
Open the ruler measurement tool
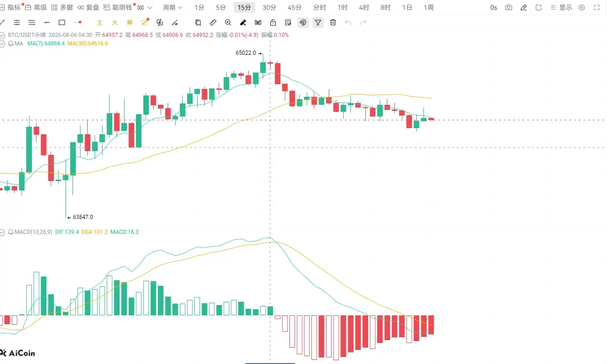click(213, 22)
